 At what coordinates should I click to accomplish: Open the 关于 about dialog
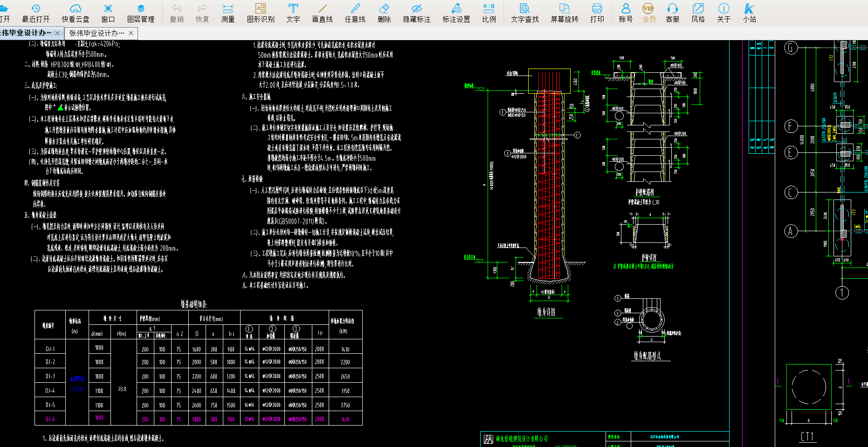[724, 13]
